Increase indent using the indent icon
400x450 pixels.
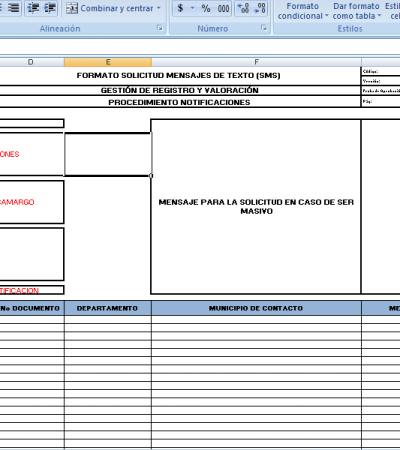click(50, 7)
